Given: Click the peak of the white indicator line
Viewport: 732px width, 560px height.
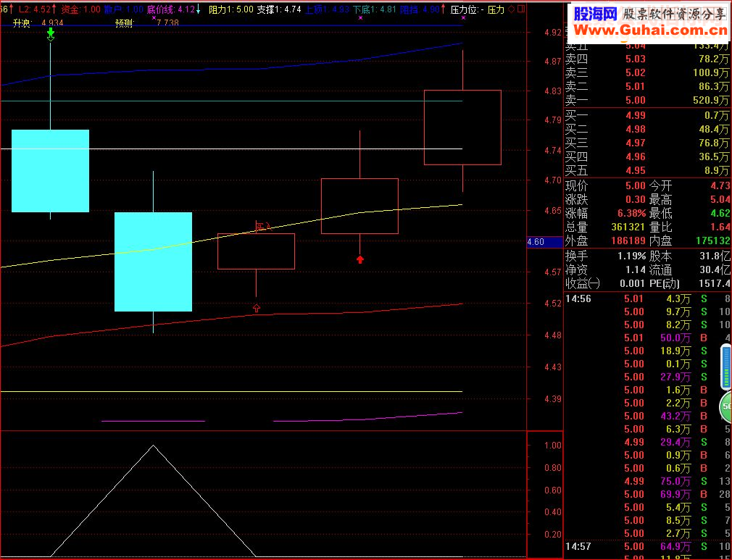Looking at the screenshot, I should pos(153,446).
